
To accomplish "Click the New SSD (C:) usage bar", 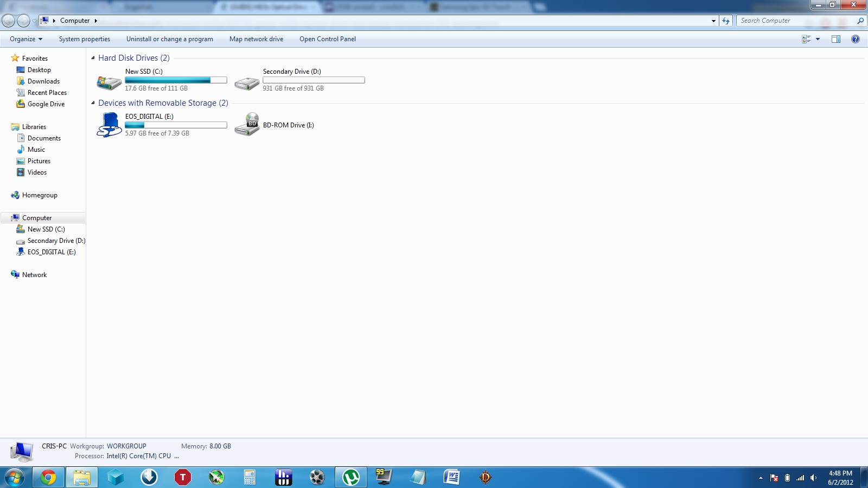I will coord(176,80).
